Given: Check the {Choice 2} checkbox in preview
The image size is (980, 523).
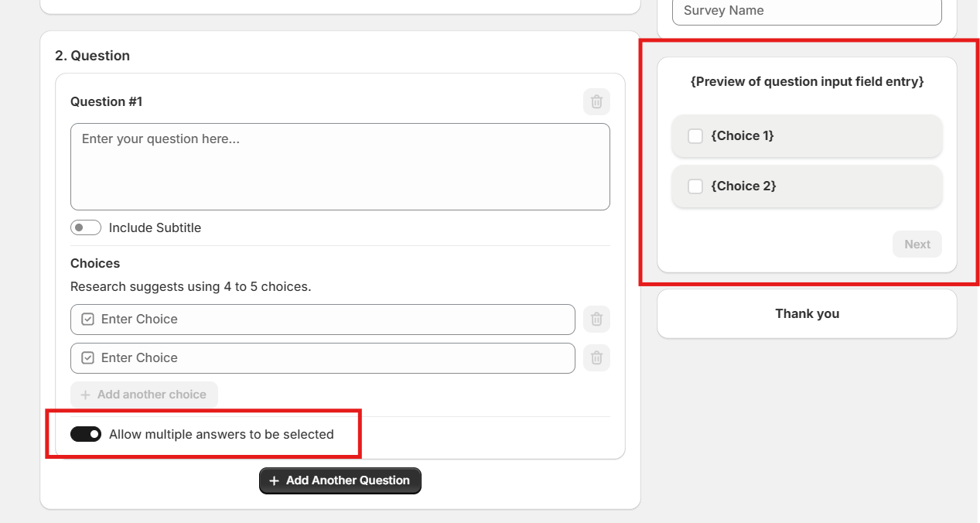Looking at the screenshot, I should click(695, 186).
